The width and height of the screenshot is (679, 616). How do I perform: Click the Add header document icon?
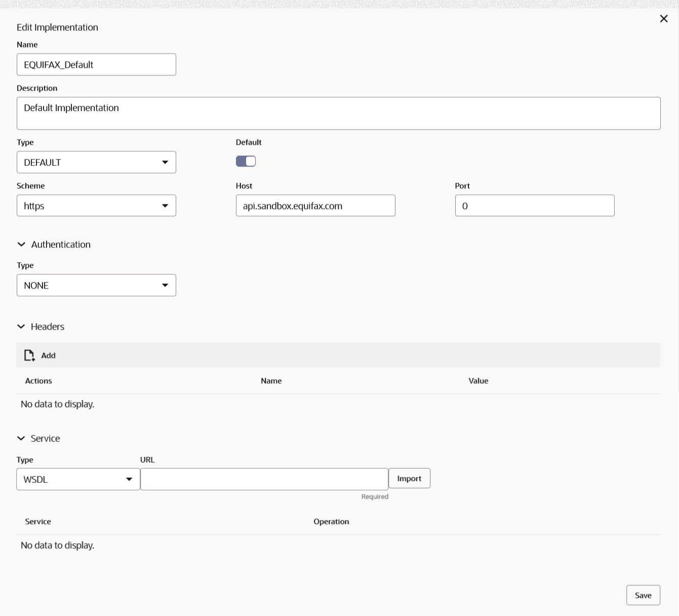point(29,355)
